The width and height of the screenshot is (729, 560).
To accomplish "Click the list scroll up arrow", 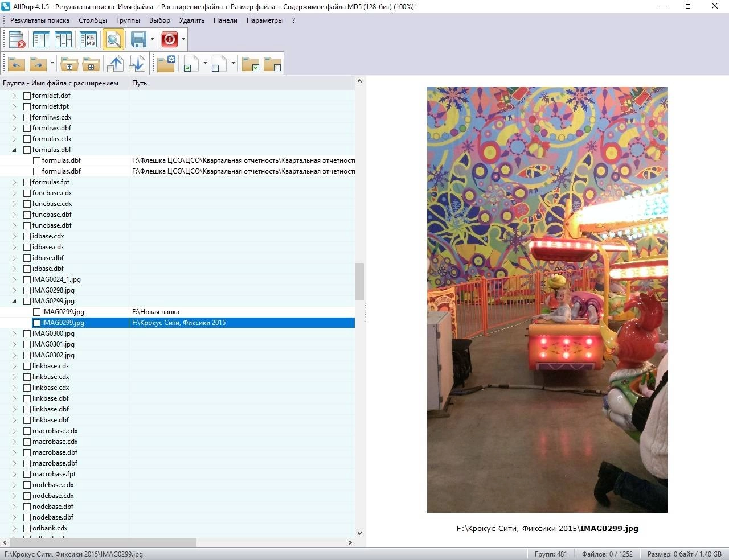I will (359, 81).
